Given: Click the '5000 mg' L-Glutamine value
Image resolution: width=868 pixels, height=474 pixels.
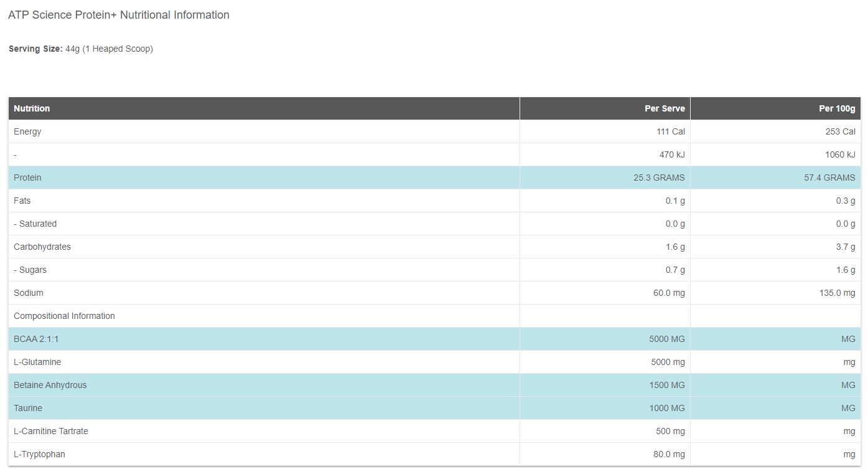Looking at the screenshot, I should 667,362.
